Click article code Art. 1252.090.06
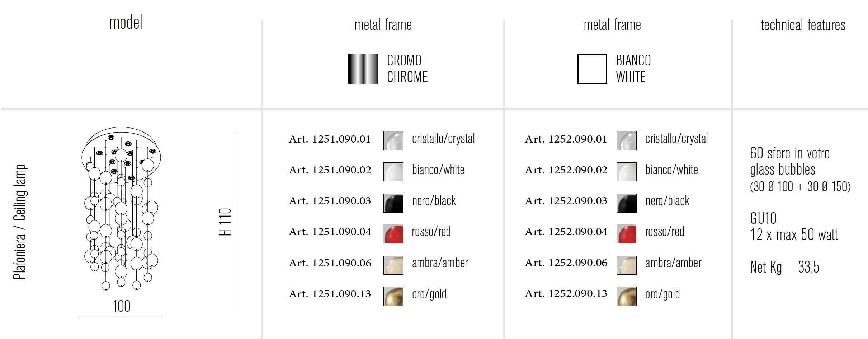Viewport: 868px width, 339px height. pos(566,263)
